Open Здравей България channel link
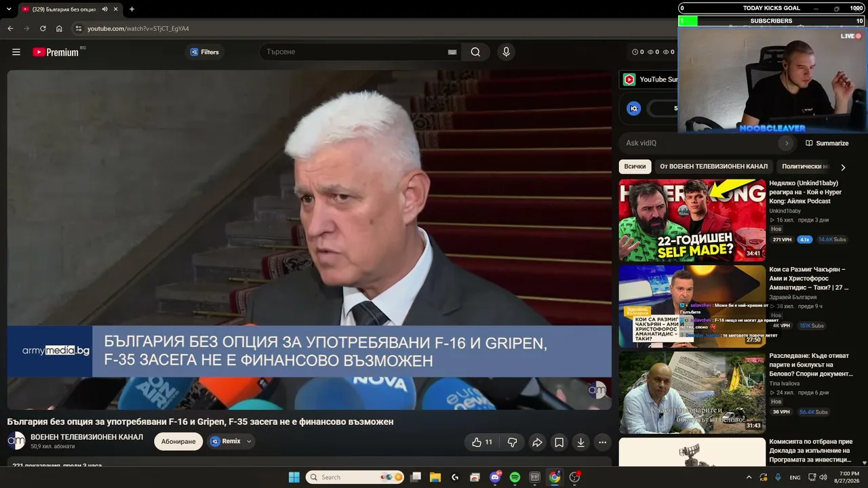 pos(793,298)
